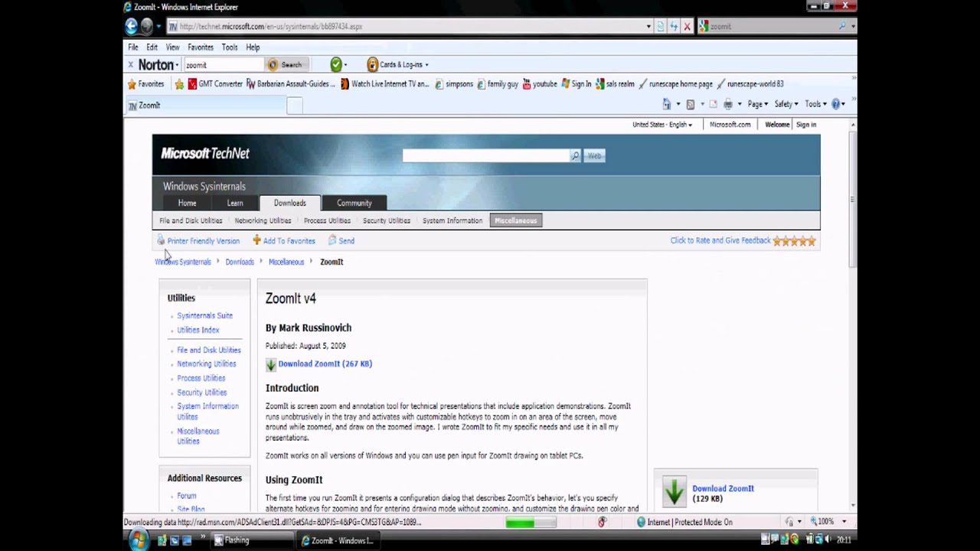Click the Add to Favorites Bar star icon
Viewport: 980px width, 551px height.
[179, 84]
